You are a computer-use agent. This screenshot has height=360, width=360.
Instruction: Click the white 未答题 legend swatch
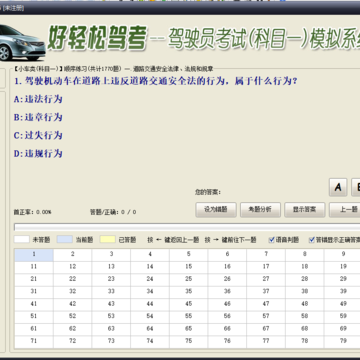[21, 239]
